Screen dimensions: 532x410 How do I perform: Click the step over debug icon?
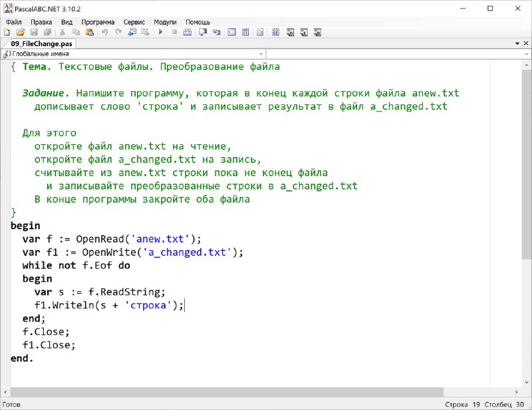pos(203,32)
